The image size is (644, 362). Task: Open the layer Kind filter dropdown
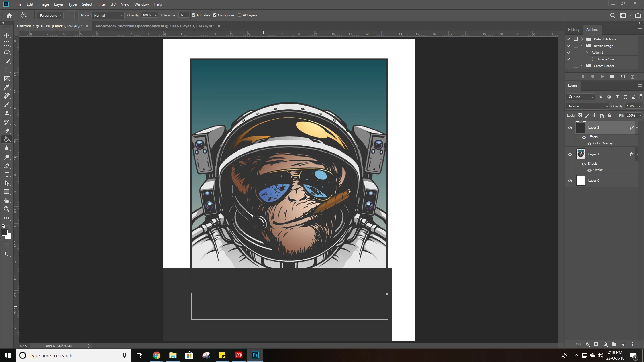tap(581, 97)
